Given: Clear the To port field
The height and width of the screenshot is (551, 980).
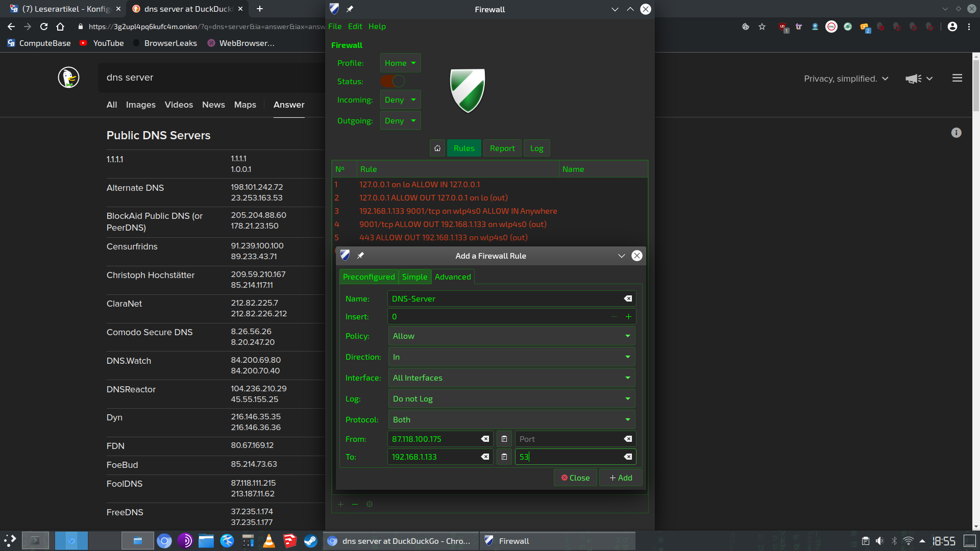Looking at the screenshot, I should click(628, 457).
